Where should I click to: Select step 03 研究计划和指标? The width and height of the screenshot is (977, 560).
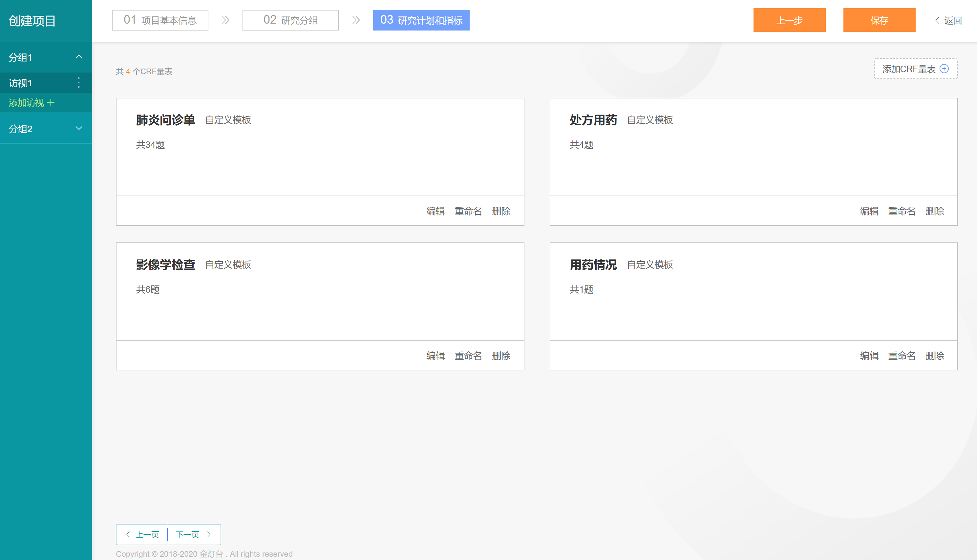point(421,20)
